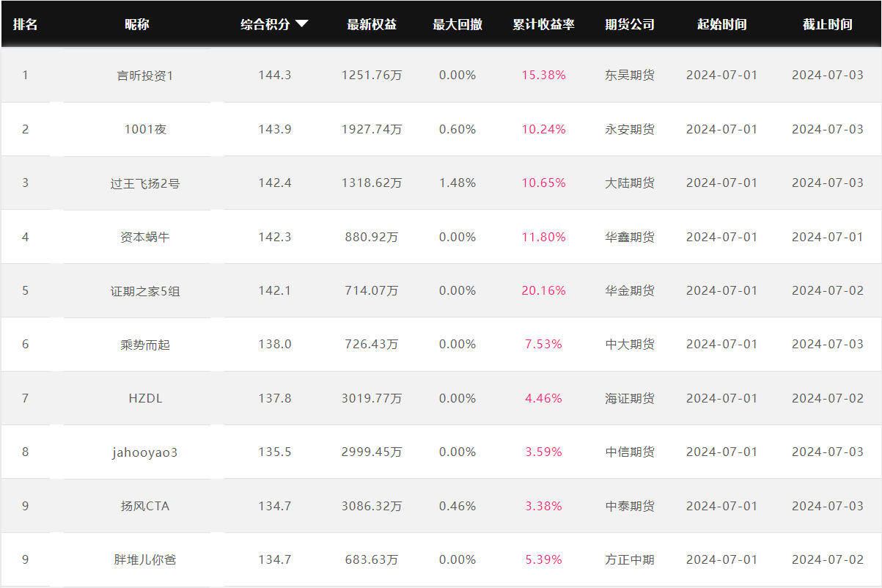882x588 pixels.
Task: Open trader 过王飞扬2号
Action: pyautogui.click(x=145, y=183)
